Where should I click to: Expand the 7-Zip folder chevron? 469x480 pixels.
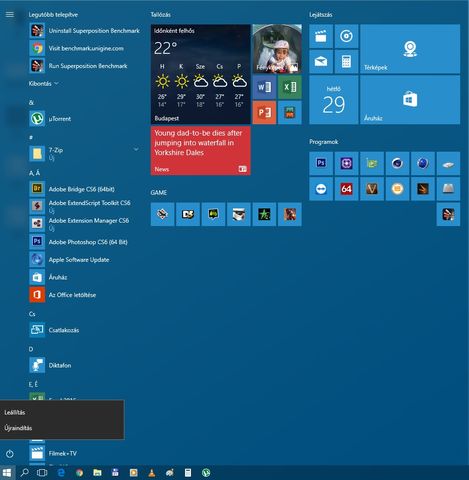point(136,149)
